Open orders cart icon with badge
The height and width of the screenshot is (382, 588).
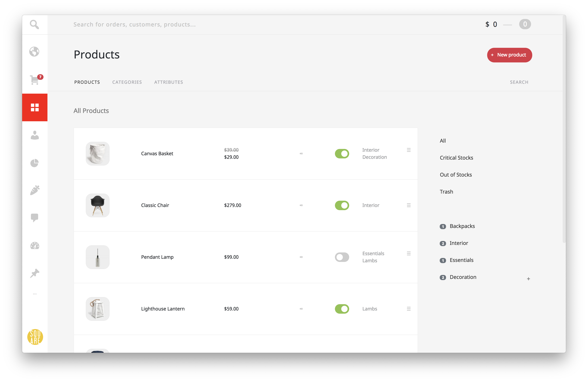pos(35,80)
